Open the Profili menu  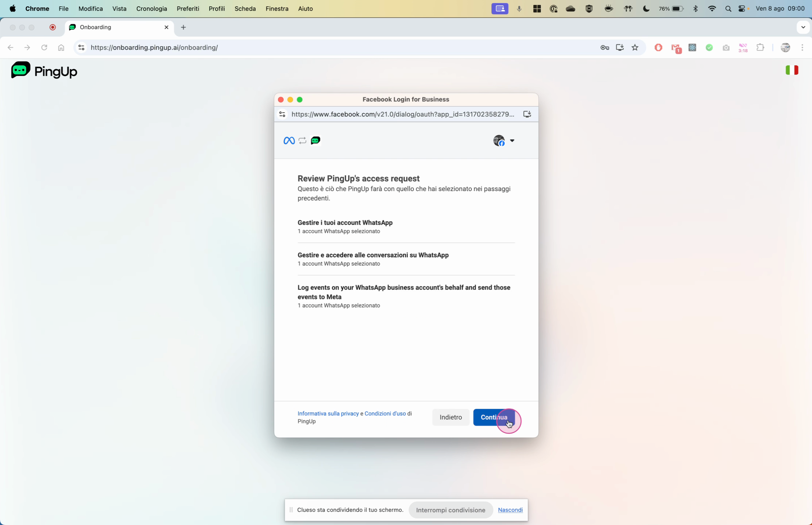click(217, 9)
